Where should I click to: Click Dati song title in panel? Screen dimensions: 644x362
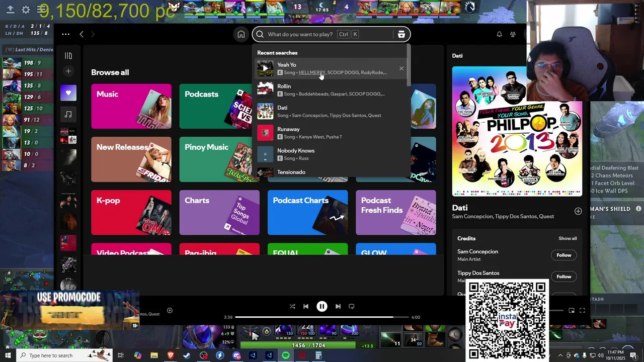(x=460, y=208)
